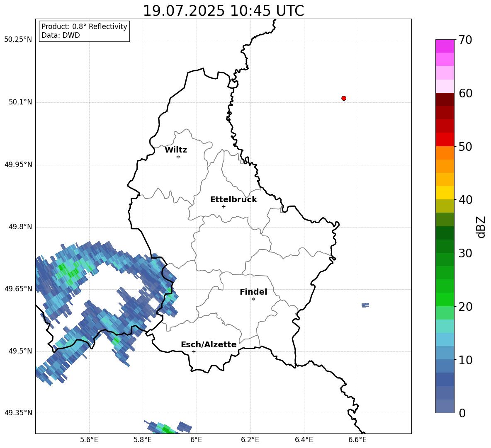This screenshot has height=448, width=491.
Task: Click the yellow colorbar segment just above 40
Action: click(x=445, y=193)
